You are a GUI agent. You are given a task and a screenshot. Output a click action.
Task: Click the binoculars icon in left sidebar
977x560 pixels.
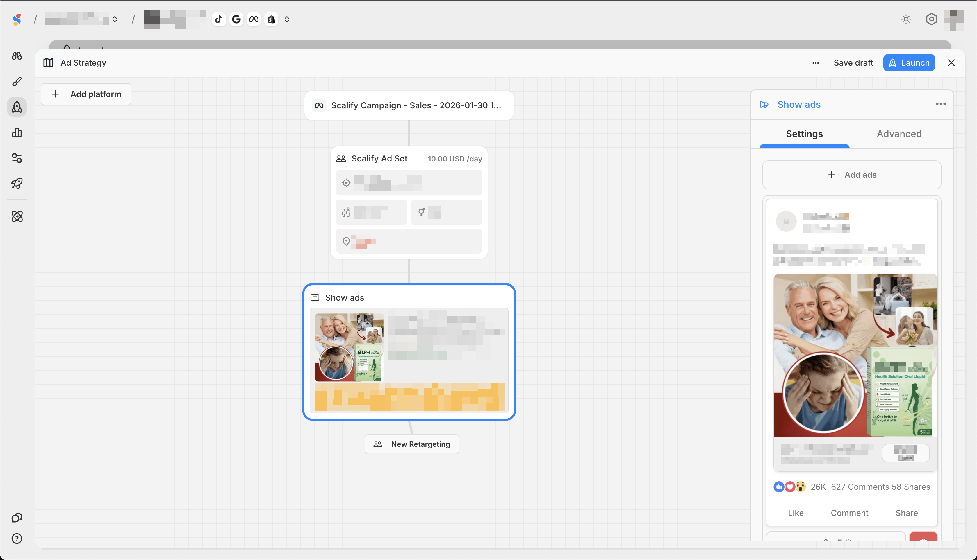tap(17, 56)
